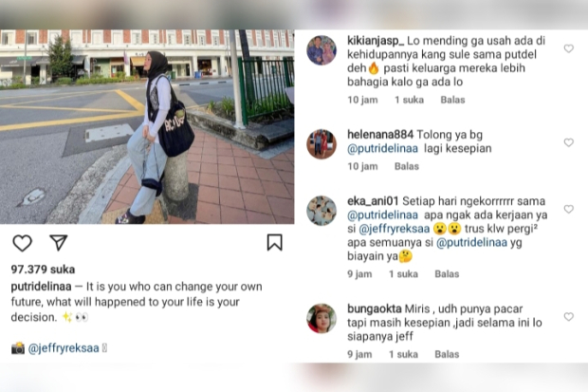Viewport: 588px width, 392px height.
Task: View the 97.379 suka likes list
Action: tap(43, 270)
